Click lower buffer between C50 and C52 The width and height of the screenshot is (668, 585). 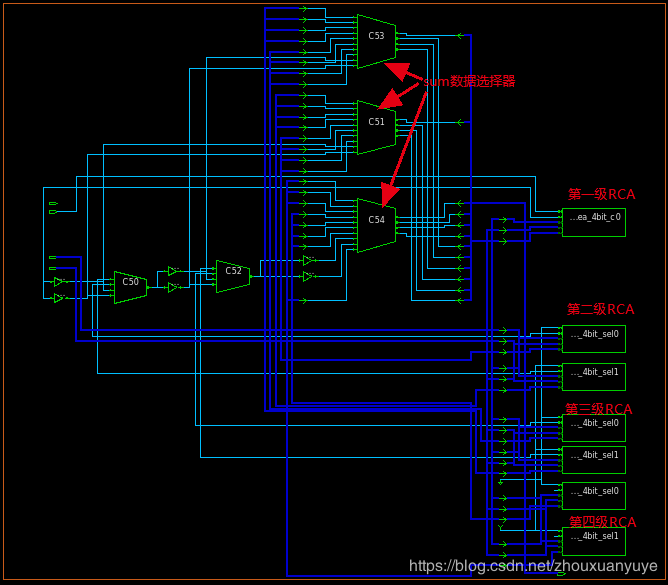173,288
